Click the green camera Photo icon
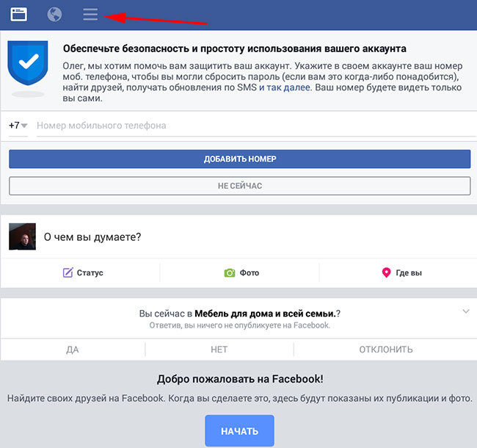The image size is (477, 448). pyautogui.click(x=230, y=272)
